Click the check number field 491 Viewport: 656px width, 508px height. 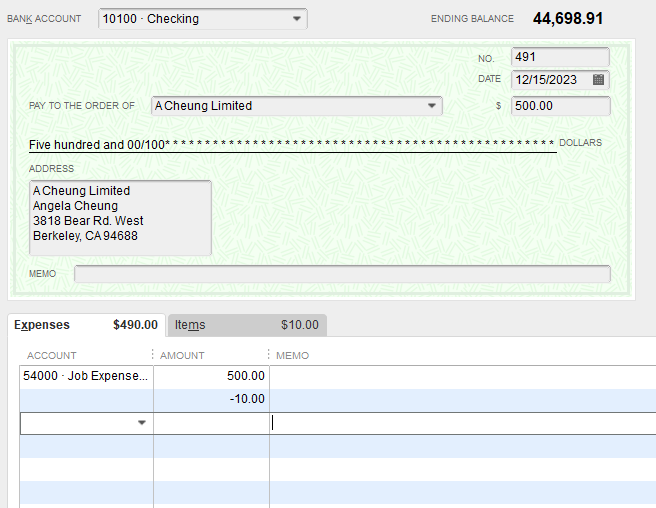(x=560, y=57)
